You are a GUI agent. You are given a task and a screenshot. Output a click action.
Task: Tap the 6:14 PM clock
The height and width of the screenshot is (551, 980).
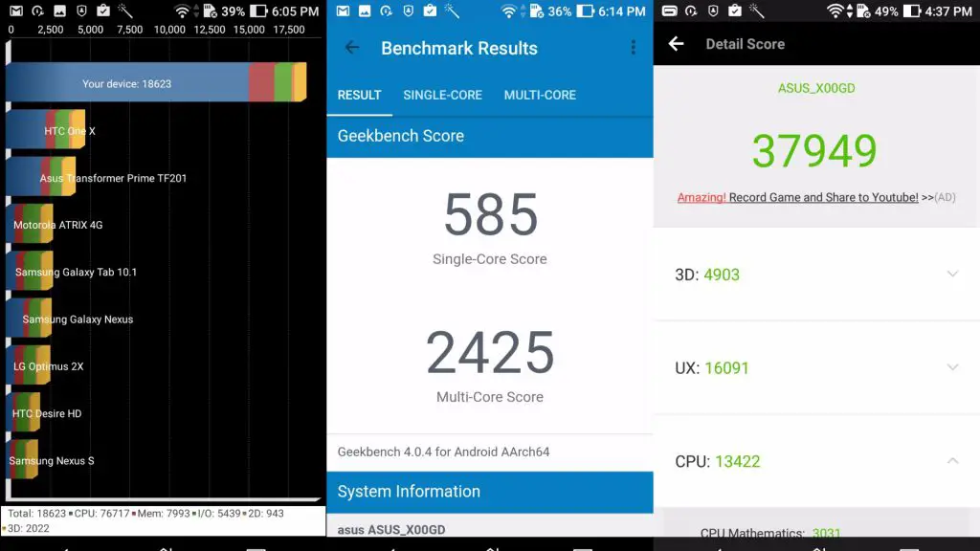[x=622, y=11]
